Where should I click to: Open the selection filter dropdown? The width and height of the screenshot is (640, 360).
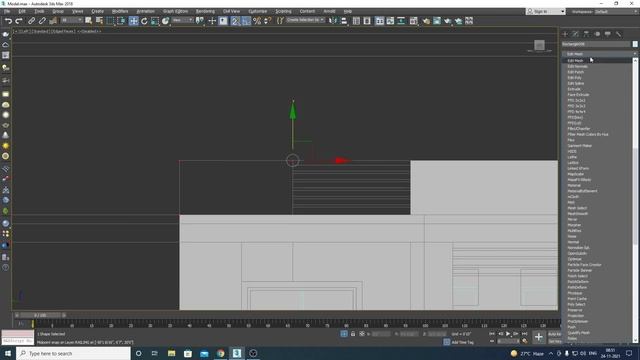tap(72, 20)
